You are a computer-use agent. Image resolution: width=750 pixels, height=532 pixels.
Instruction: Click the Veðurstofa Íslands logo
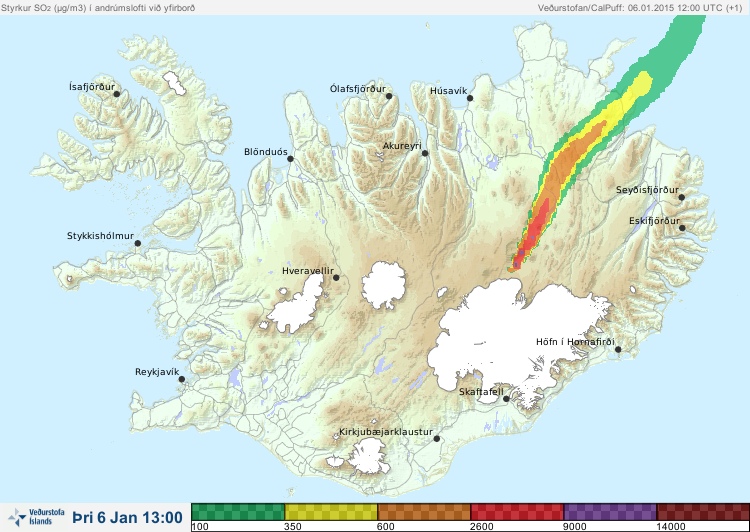[x=37, y=517]
